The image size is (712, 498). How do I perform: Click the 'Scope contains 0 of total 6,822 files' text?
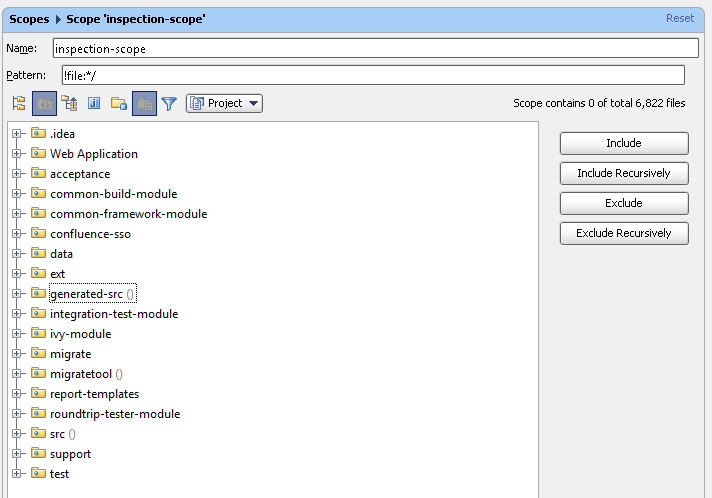click(599, 104)
